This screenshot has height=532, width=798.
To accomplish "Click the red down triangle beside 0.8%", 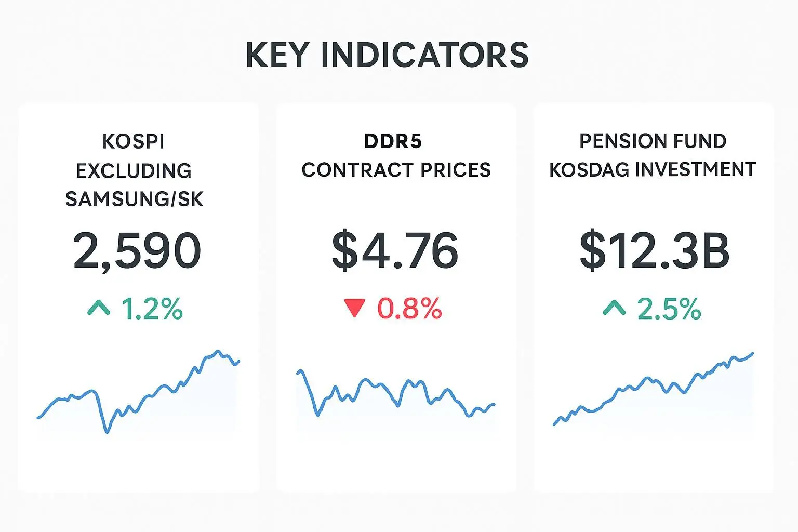I will pyautogui.click(x=355, y=308).
